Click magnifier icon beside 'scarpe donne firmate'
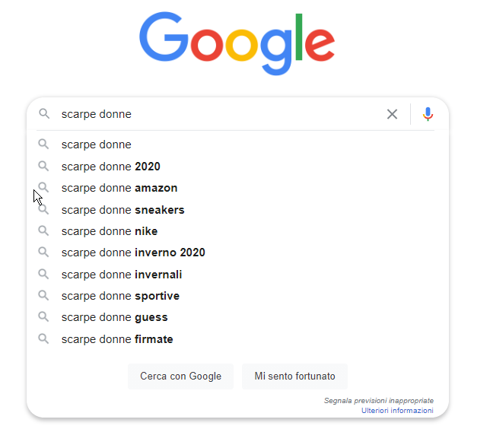The height and width of the screenshot is (448, 490). [43, 338]
